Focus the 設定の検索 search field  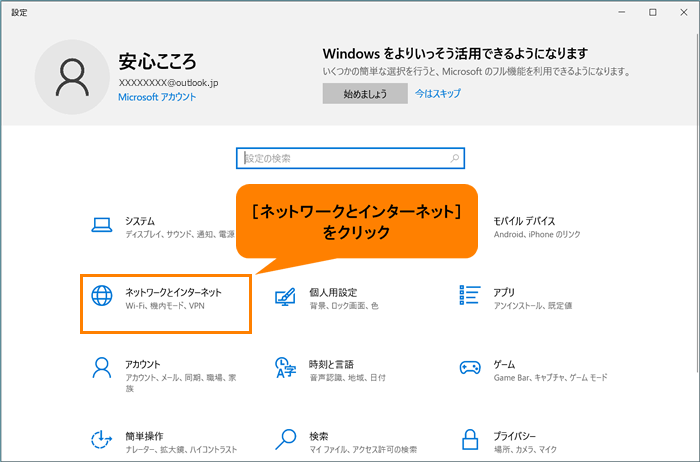tap(350, 158)
